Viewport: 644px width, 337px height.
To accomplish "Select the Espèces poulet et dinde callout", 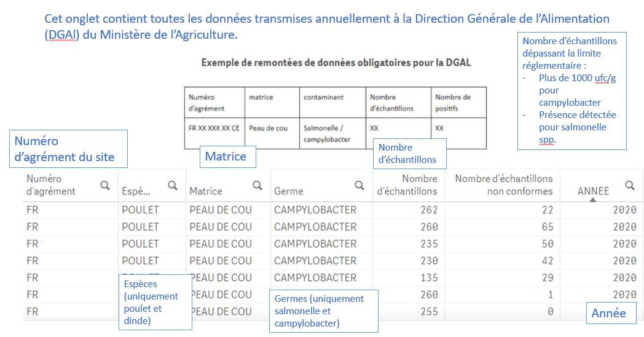I will (x=154, y=303).
